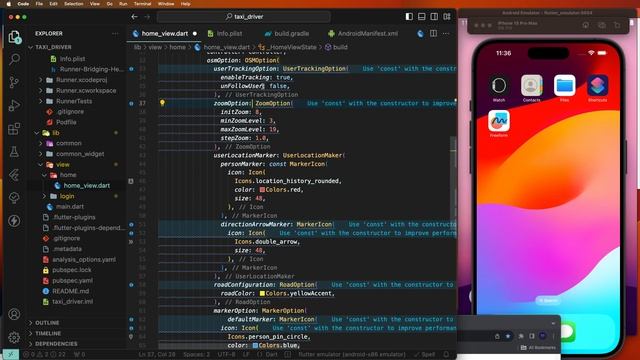Open the Terminal menu

point(142,4)
